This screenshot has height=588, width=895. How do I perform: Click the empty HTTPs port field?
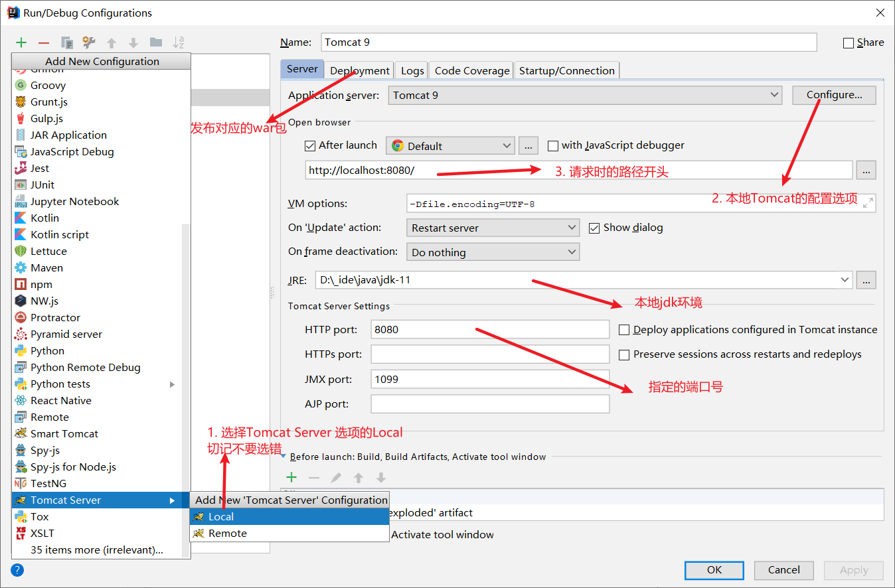click(490, 354)
